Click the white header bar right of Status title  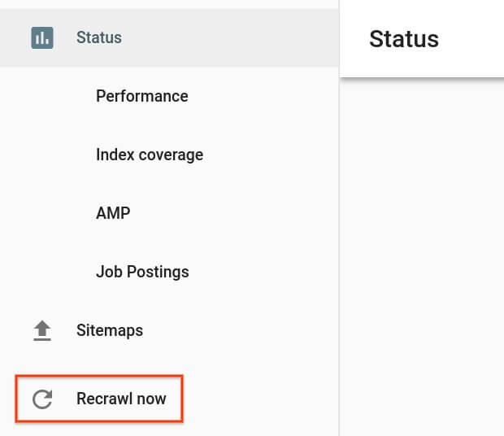point(476,38)
